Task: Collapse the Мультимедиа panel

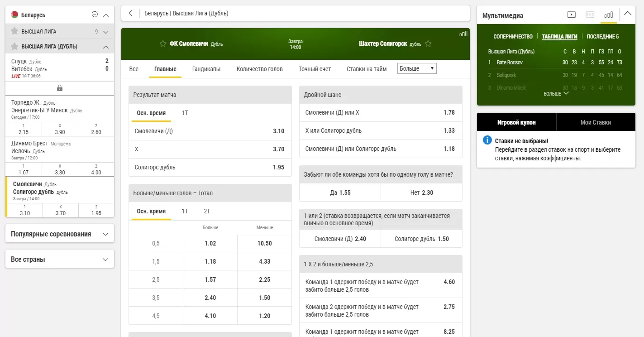Action: pos(627,14)
